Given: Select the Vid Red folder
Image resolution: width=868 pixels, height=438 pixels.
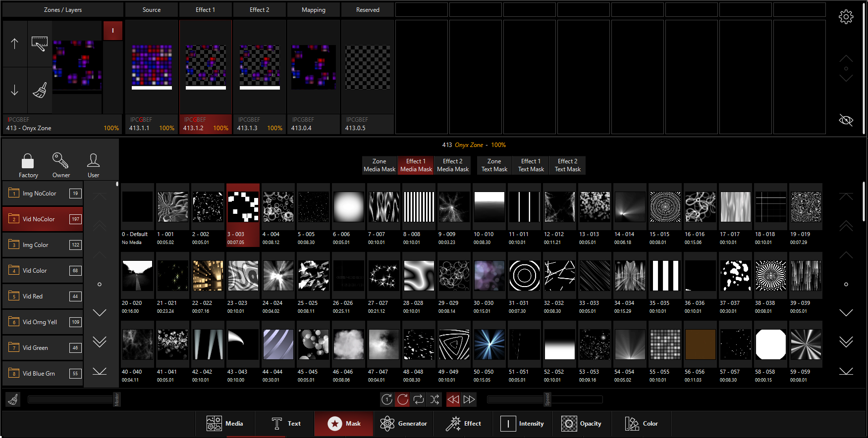Looking at the screenshot, I should tap(43, 296).
